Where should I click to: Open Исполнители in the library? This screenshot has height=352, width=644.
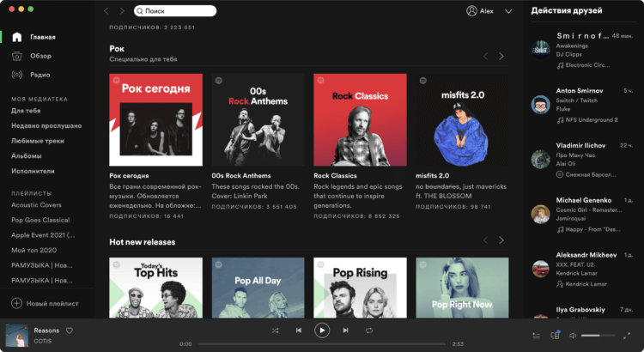pyautogui.click(x=33, y=171)
